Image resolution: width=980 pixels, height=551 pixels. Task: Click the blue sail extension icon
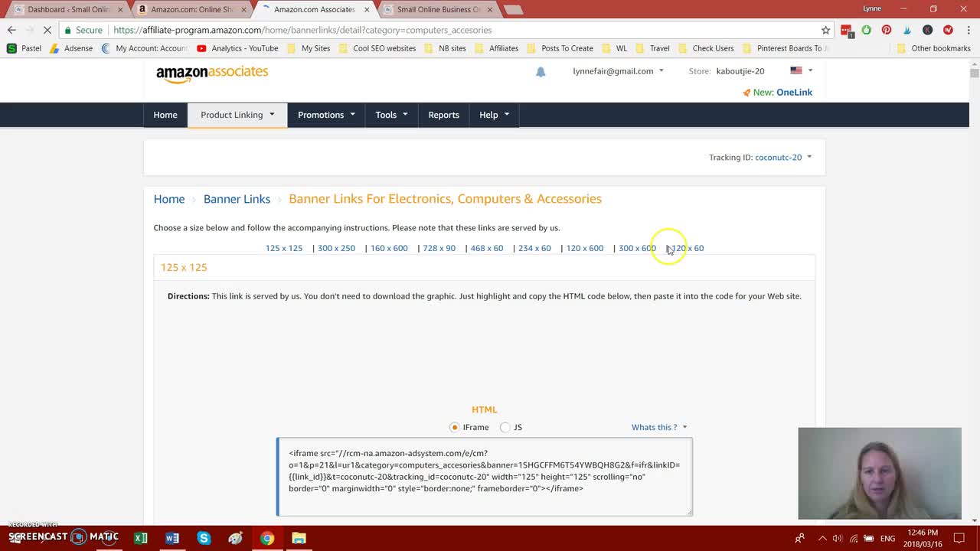tap(907, 30)
